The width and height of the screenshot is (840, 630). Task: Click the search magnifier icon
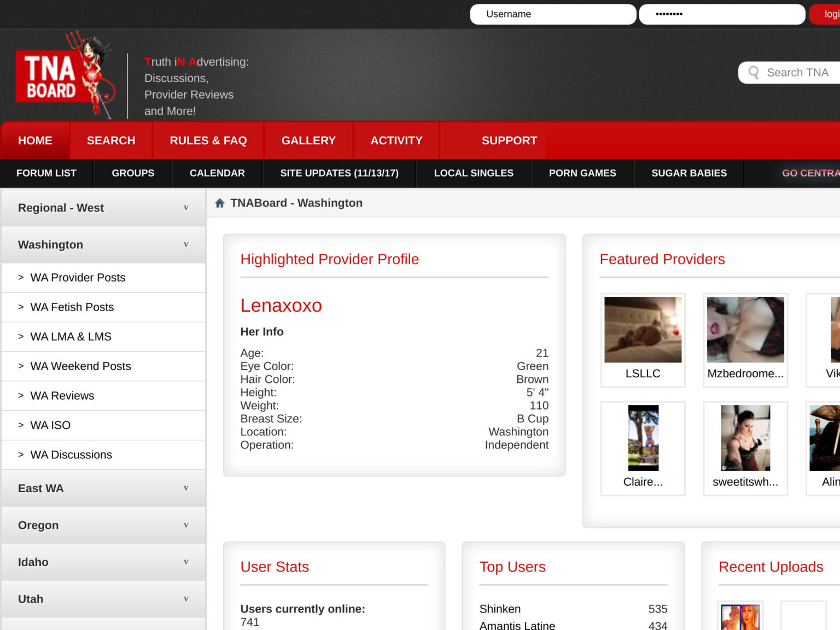pos(754,72)
